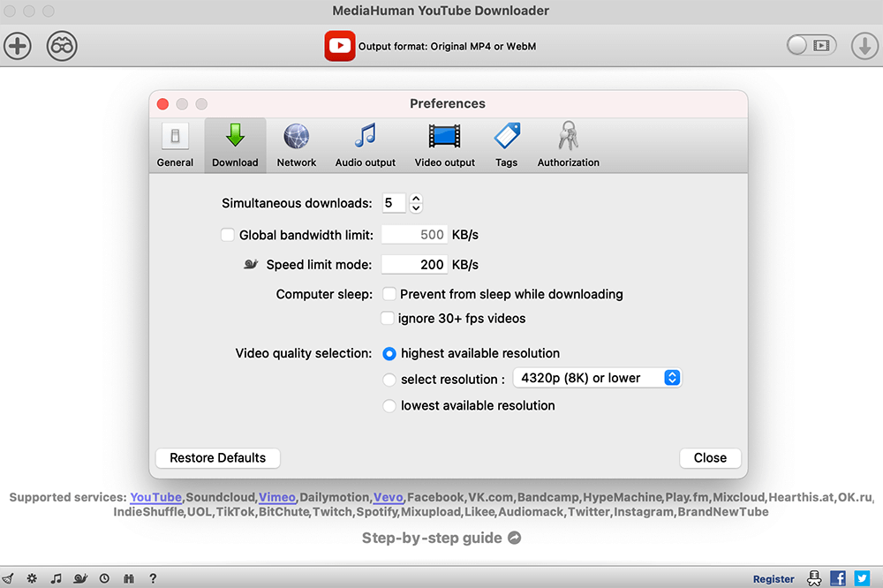Image resolution: width=883 pixels, height=588 pixels.
Task: Click the Computer sleep label
Action: tap(324, 295)
